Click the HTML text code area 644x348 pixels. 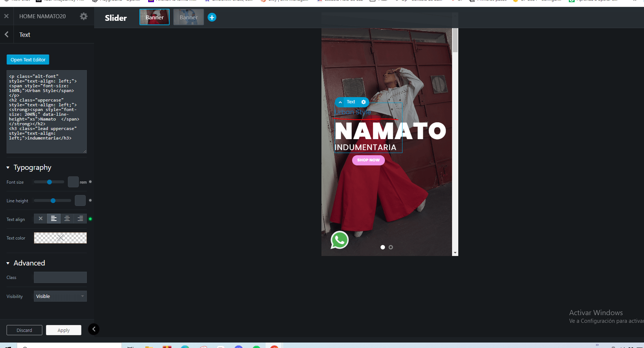click(x=47, y=112)
